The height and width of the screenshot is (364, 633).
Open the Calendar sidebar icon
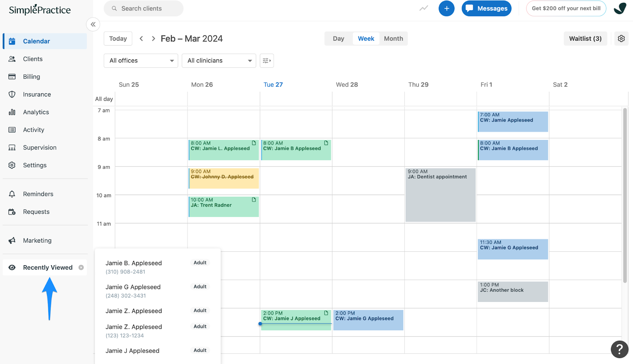point(12,41)
